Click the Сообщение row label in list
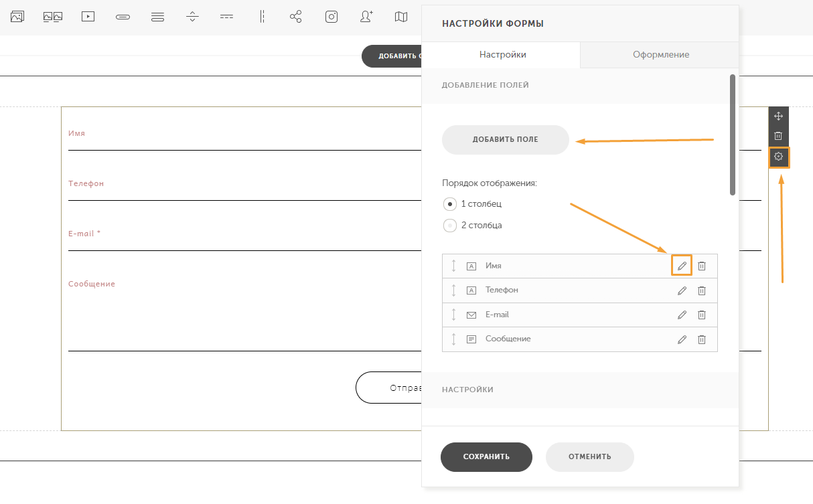Image resolution: width=813 pixels, height=504 pixels. coord(508,339)
